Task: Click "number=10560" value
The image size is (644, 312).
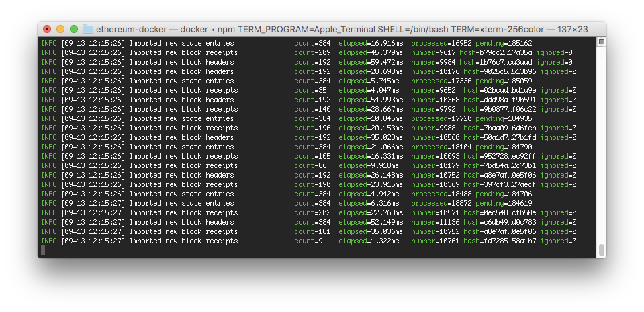Action: click(435, 138)
